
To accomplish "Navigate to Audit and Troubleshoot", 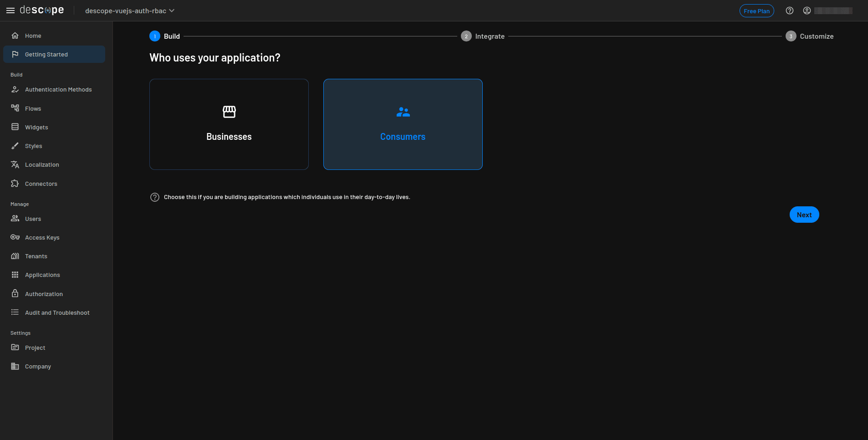I will tap(57, 312).
